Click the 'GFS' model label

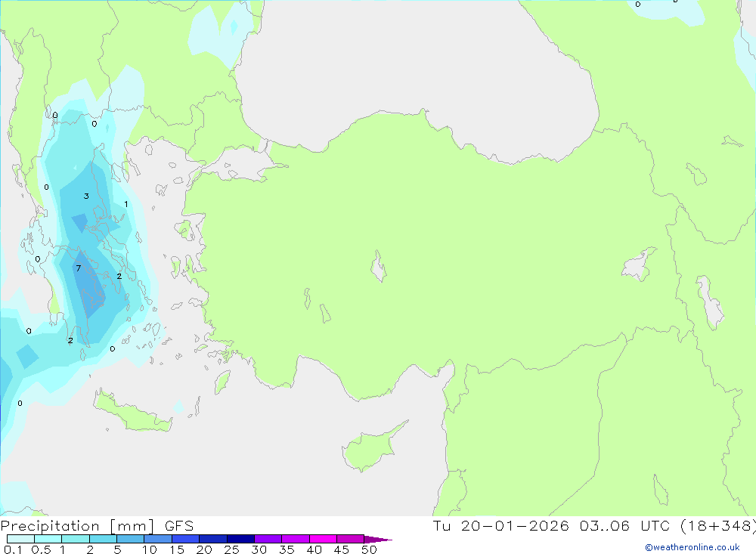pyautogui.click(x=179, y=526)
